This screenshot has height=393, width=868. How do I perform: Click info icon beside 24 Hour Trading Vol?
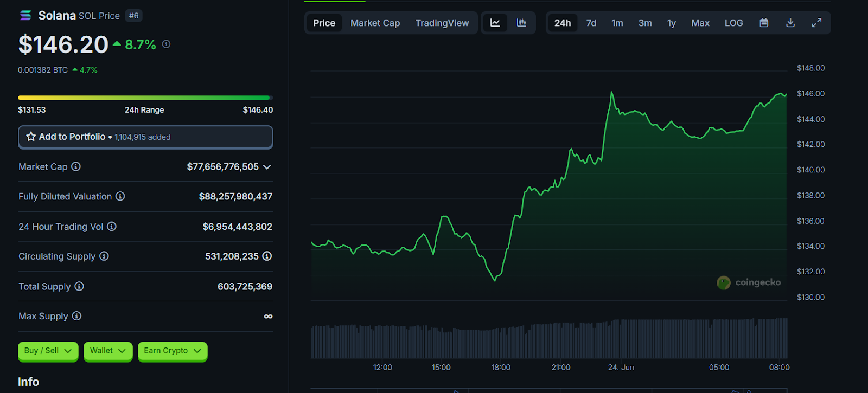tap(112, 227)
